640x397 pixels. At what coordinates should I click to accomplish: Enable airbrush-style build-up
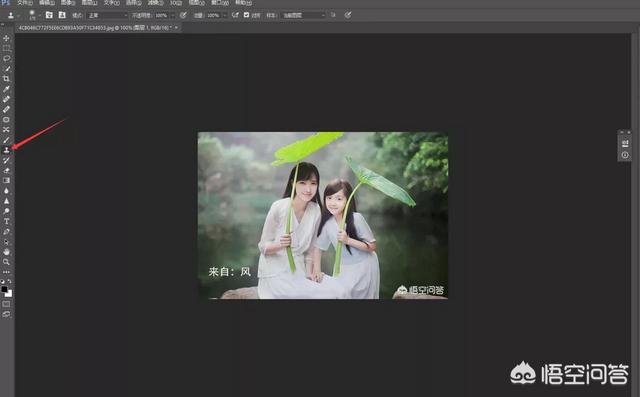[235, 15]
